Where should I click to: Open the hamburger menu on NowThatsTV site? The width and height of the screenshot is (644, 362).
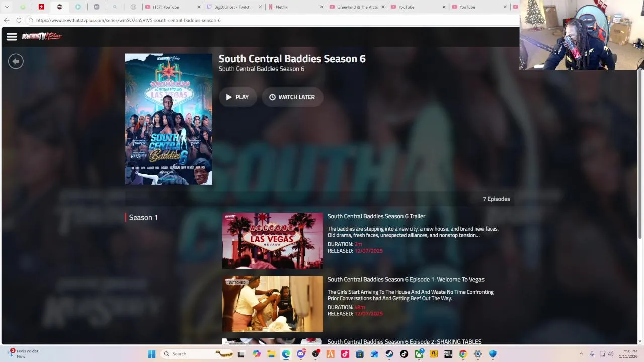click(x=12, y=36)
